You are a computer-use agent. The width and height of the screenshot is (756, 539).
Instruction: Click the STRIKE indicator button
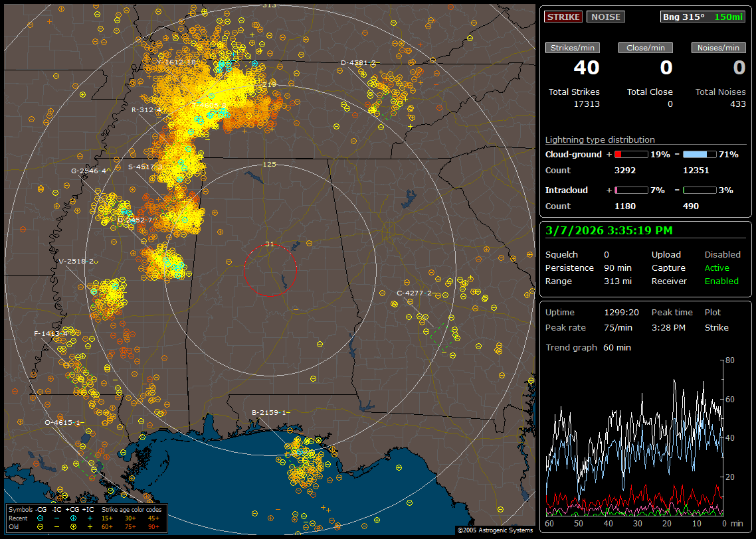(563, 17)
